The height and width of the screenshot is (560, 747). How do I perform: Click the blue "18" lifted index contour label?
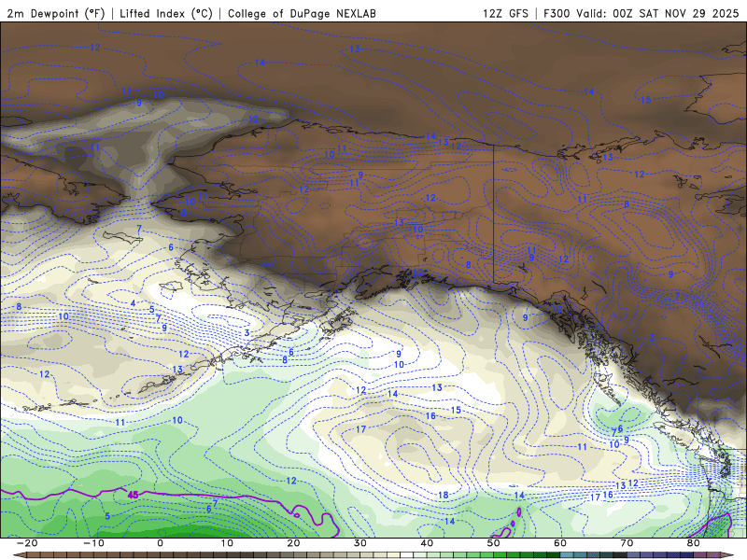tap(443, 495)
